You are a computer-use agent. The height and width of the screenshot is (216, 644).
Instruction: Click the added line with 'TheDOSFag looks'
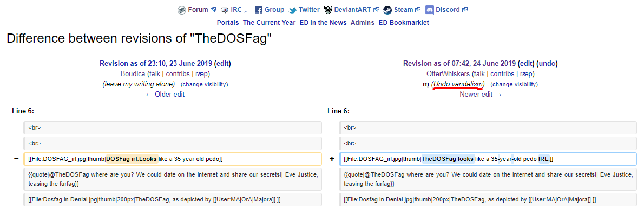pos(488,159)
